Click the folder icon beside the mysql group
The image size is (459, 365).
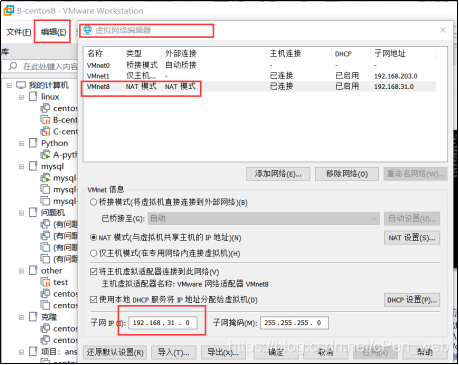click(33, 166)
